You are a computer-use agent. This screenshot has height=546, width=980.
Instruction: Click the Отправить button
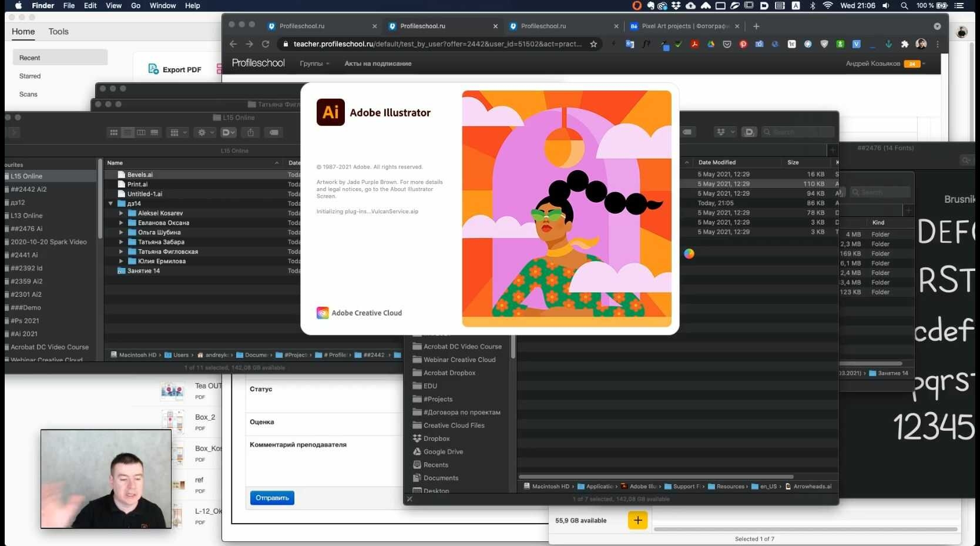pyautogui.click(x=272, y=498)
